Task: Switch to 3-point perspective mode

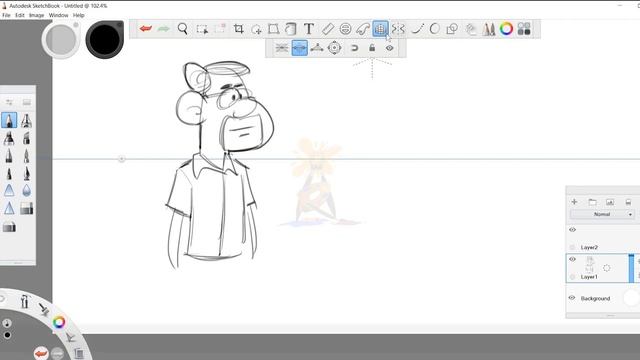Action: 317,48
